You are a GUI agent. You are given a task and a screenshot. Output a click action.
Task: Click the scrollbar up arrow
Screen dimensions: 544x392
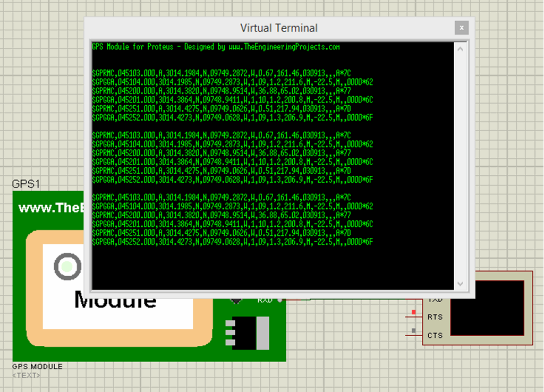pyautogui.click(x=461, y=47)
